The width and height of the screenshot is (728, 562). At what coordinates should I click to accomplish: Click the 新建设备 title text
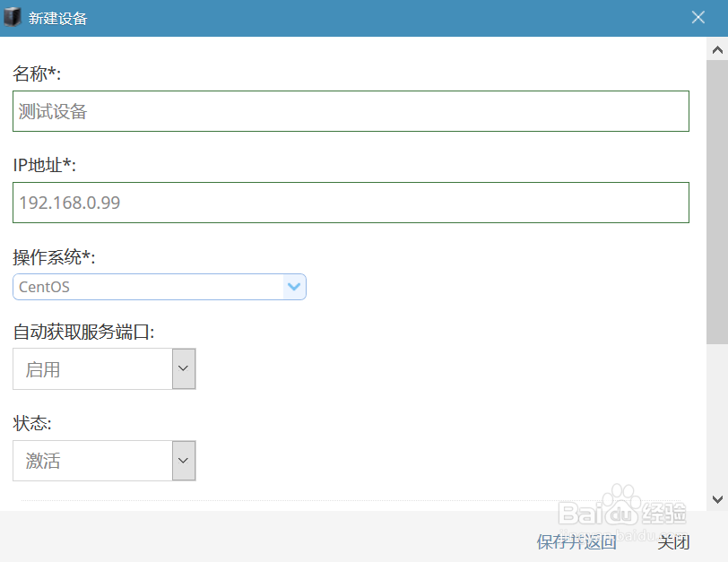[x=57, y=18]
